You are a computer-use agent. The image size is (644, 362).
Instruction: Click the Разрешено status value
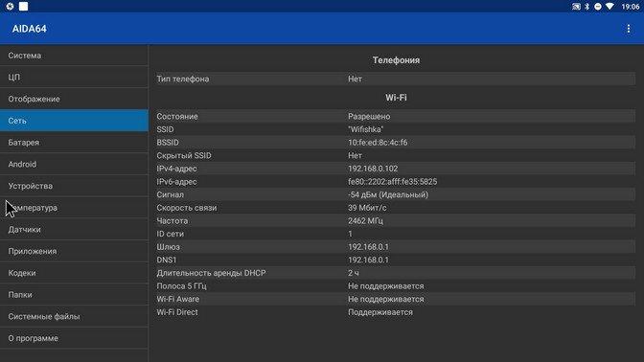pos(369,116)
